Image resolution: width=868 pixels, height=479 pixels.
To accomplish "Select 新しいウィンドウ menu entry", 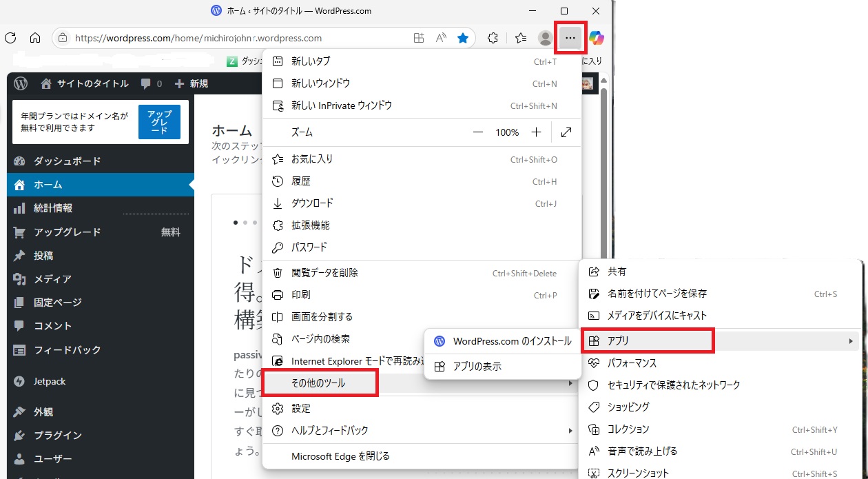I will pos(422,83).
